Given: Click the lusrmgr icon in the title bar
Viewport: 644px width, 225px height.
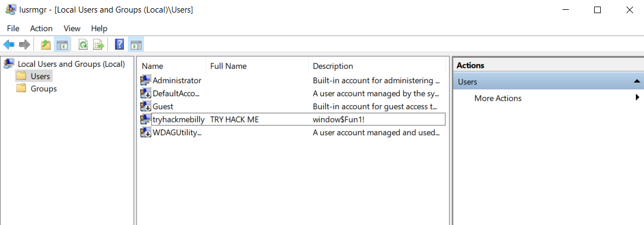Looking at the screenshot, I should pyautogui.click(x=10, y=10).
